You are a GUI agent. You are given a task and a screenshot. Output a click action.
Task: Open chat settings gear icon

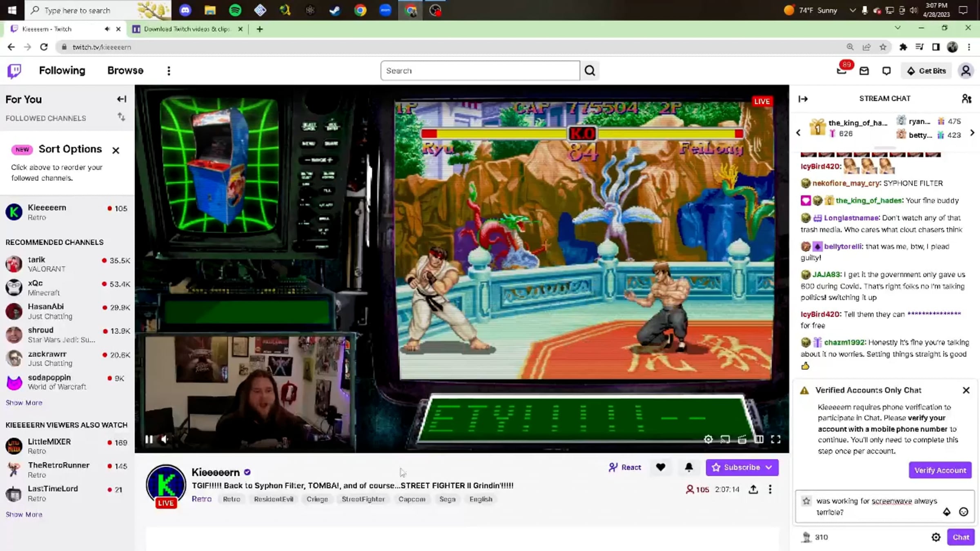936,537
